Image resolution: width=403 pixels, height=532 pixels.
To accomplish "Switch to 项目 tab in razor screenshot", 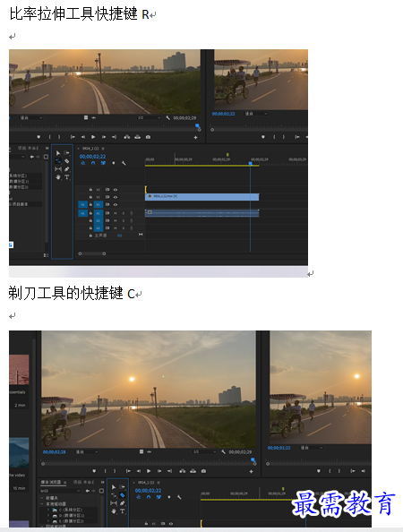I will point(83,482).
